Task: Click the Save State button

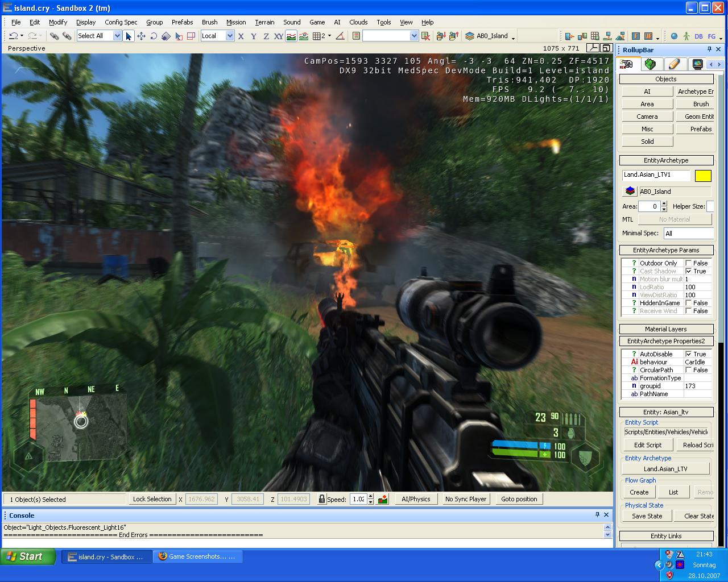Action: click(647, 516)
